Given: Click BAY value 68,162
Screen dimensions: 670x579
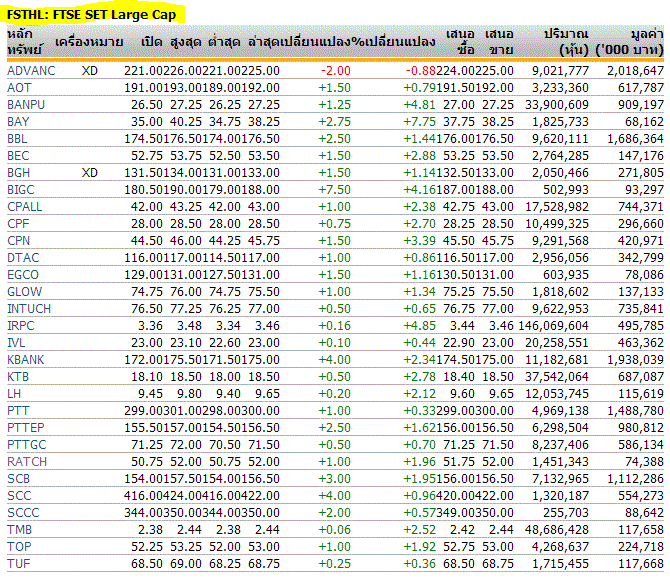Looking at the screenshot, I should (644, 122).
